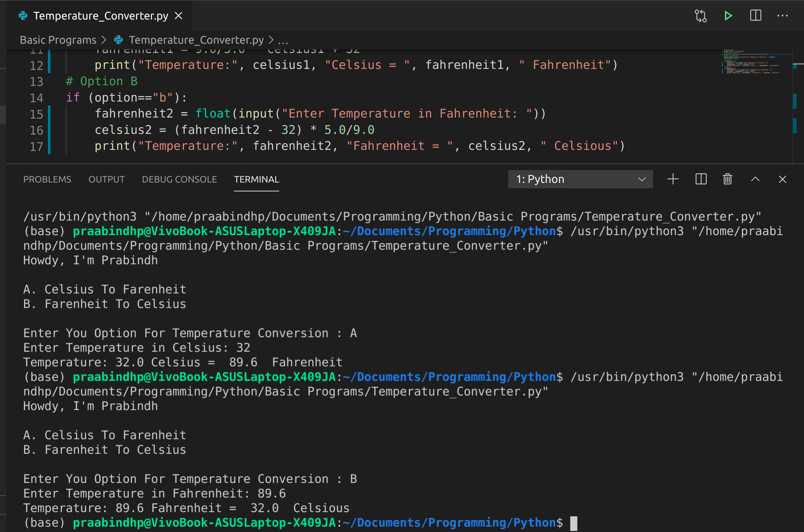Select the OUTPUT panel tab

(106, 179)
